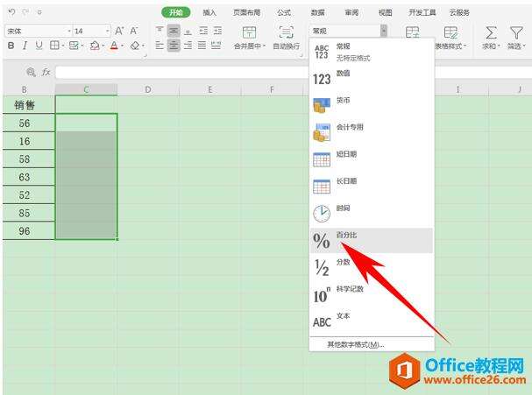Screen dimensions: 532x395
Task: Toggle middle vertical align icon
Action: [x=174, y=31]
